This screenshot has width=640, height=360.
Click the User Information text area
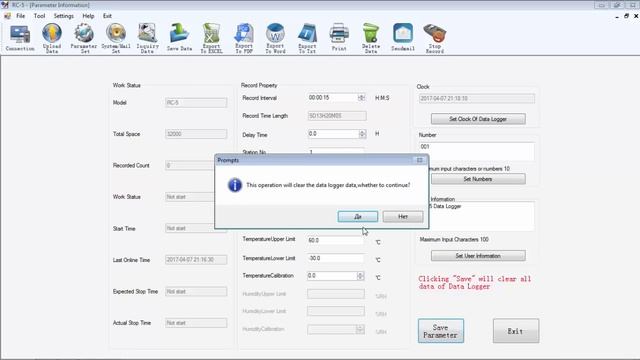pos(482,216)
